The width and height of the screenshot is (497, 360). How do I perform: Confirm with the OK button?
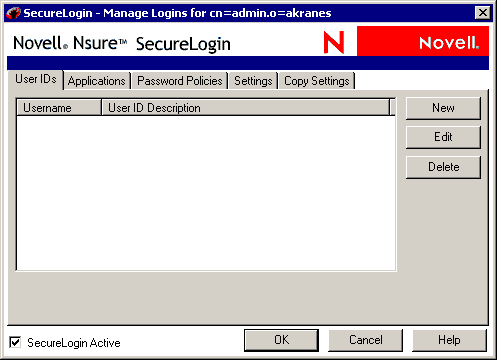pyautogui.click(x=281, y=340)
